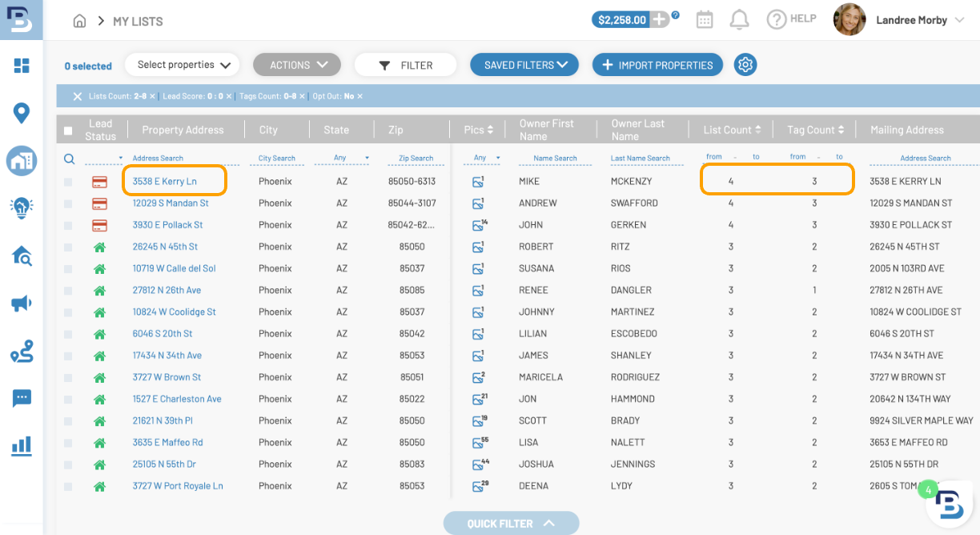
Task: Open the calendar icon in top bar
Action: 705,20
